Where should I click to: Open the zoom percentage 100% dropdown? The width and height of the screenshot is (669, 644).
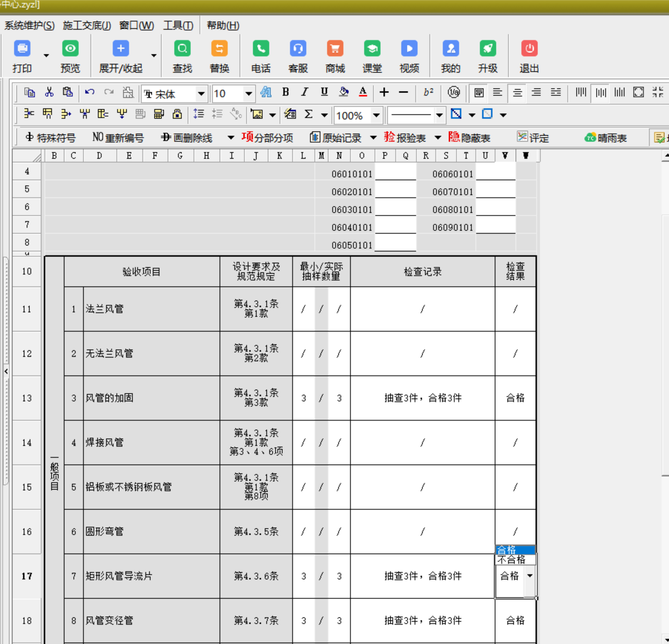coord(376,115)
